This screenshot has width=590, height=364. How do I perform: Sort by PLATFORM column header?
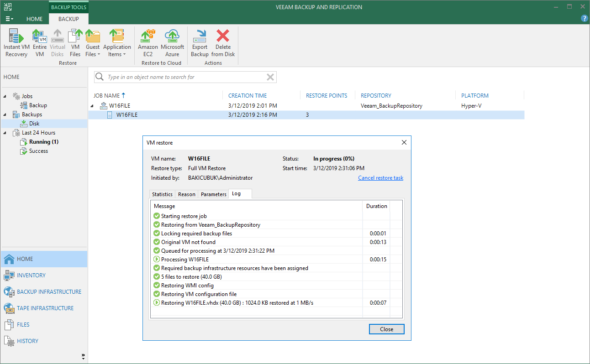click(x=475, y=96)
